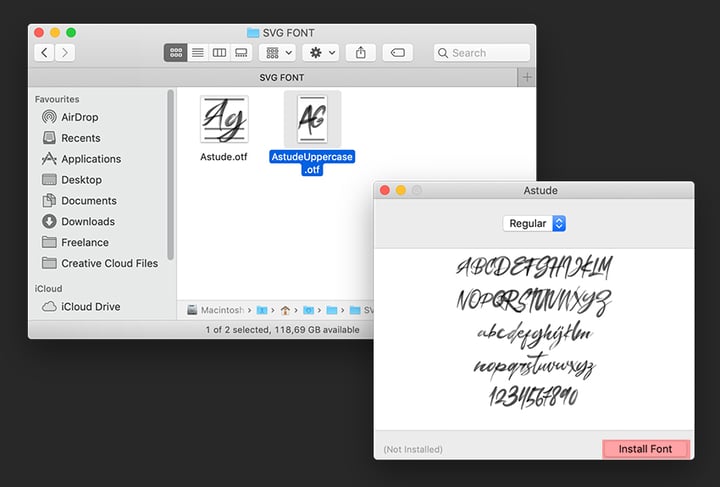Click the Downloads arrow icon
Image resolution: width=720 pixels, height=487 pixels.
tap(49, 221)
